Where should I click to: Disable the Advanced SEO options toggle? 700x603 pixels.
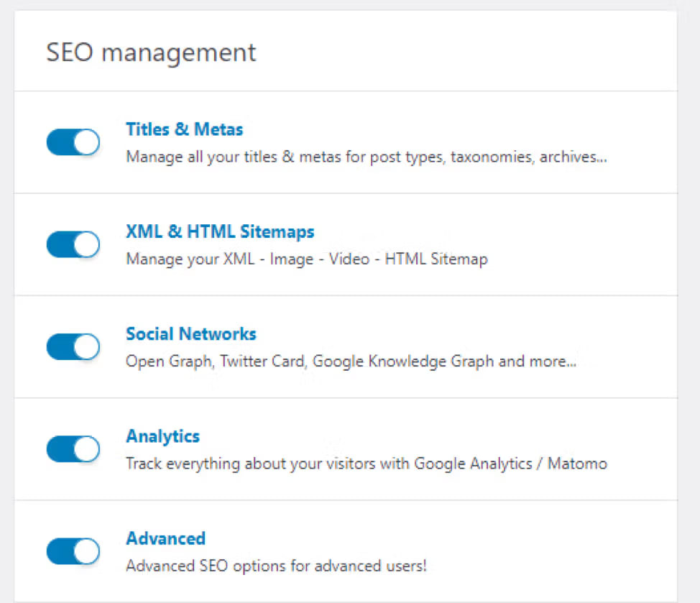tap(73, 551)
